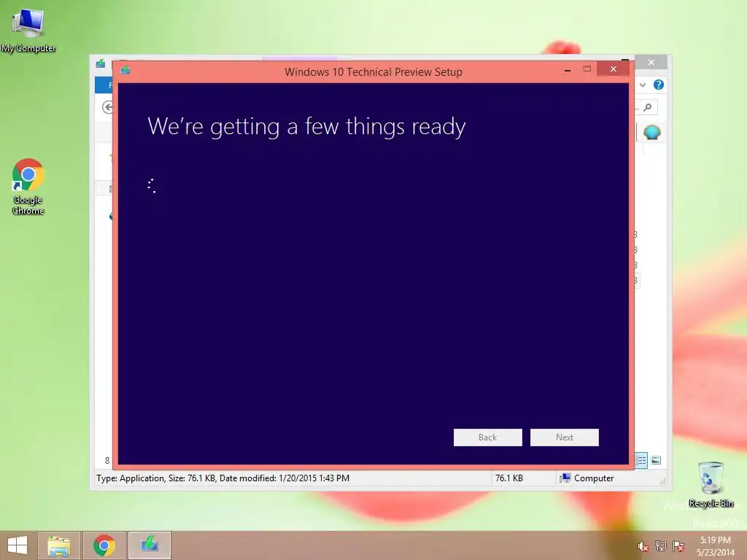This screenshot has height=560, width=747.
Task: Click the muted volume tray icon
Action: coord(643,546)
